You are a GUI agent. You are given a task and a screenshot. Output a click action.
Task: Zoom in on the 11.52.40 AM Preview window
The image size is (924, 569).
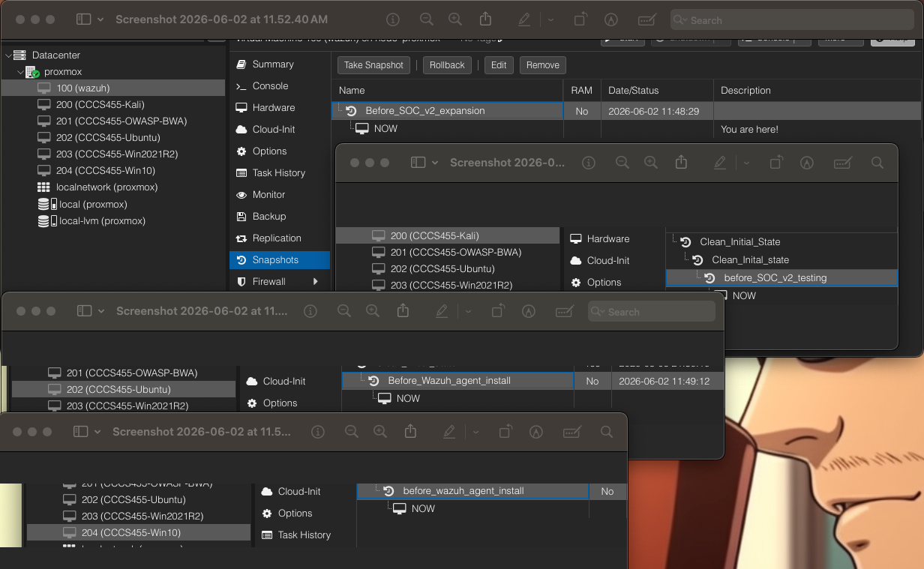click(455, 19)
